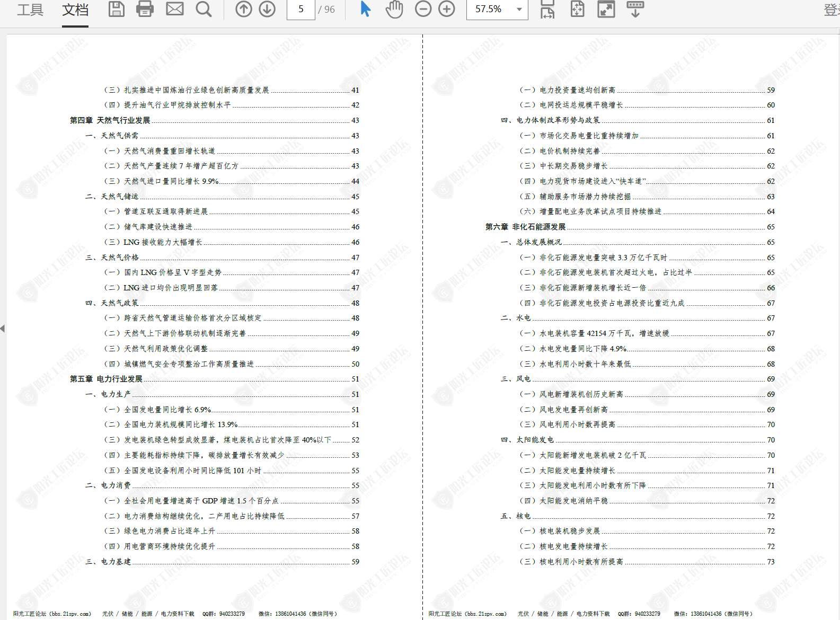Click TOC entry 四、太阳能发电
The image size is (840, 620).
tap(638, 440)
